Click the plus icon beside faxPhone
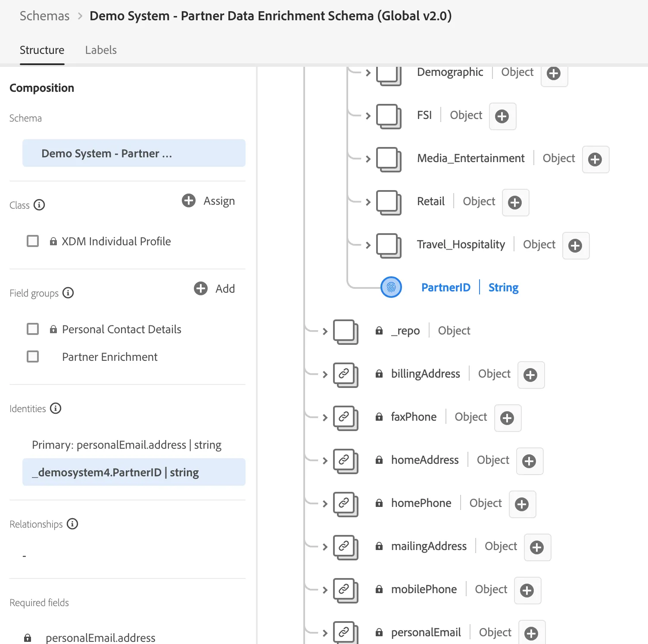Viewport: 648px width, 644px height. [508, 418]
